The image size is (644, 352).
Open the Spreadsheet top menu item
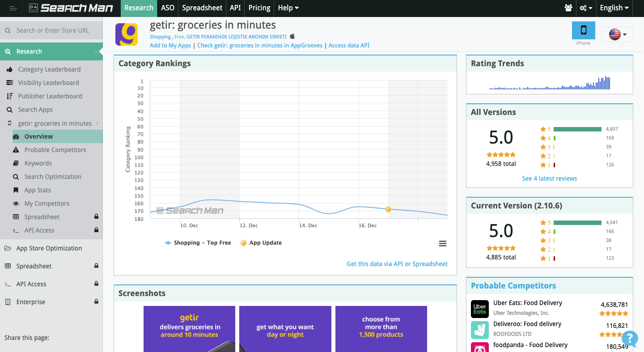coord(202,8)
